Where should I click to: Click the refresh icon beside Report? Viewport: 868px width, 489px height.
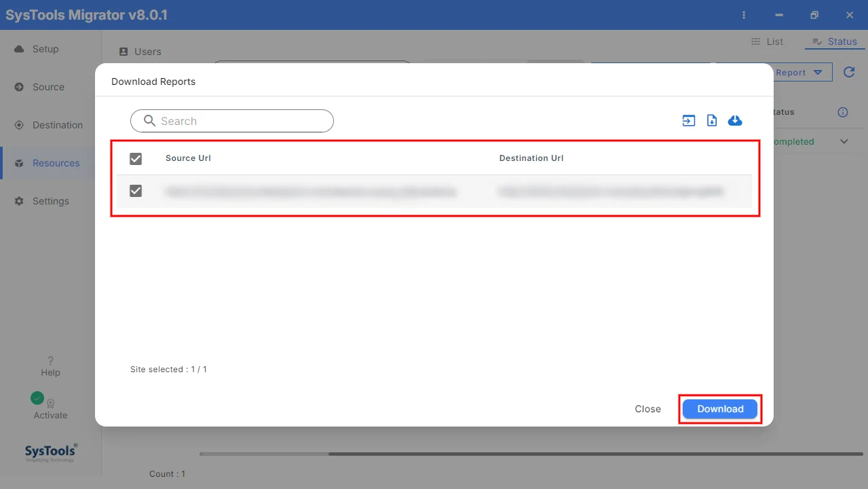(x=849, y=72)
